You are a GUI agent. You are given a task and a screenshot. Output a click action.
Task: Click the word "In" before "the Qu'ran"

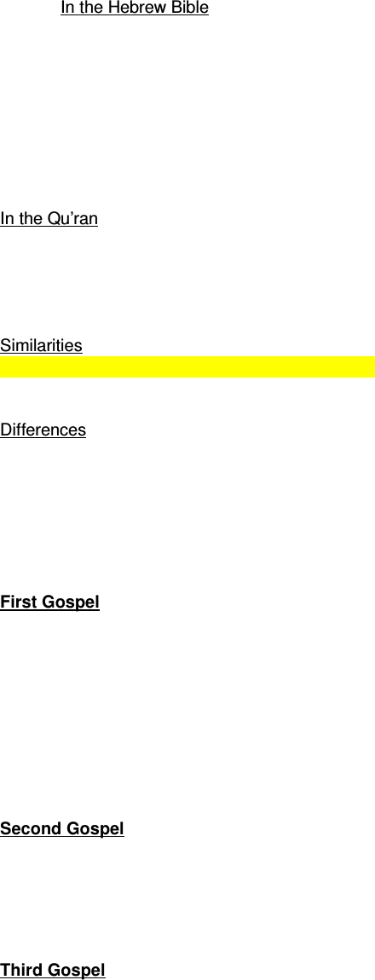7,219
